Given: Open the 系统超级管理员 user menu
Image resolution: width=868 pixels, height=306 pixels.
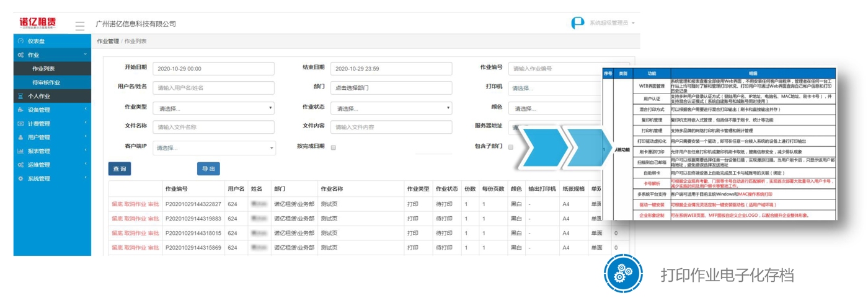Looking at the screenshot, I should tap(611, 23).
